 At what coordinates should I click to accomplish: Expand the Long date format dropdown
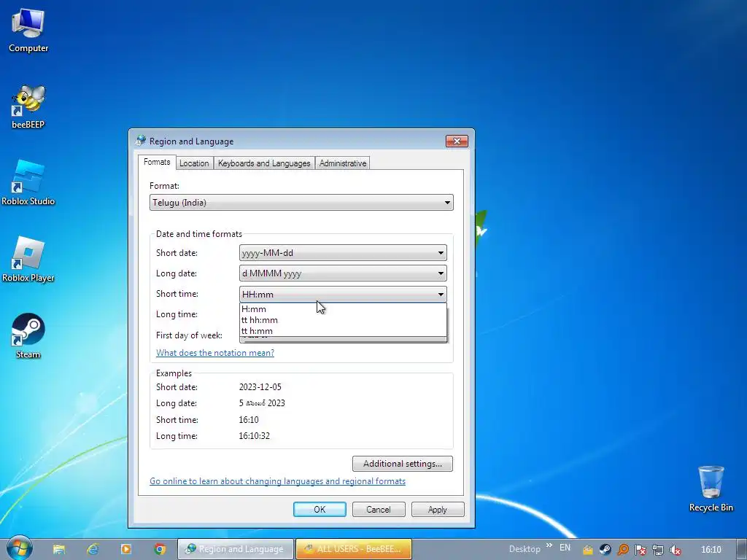[343, 273]
